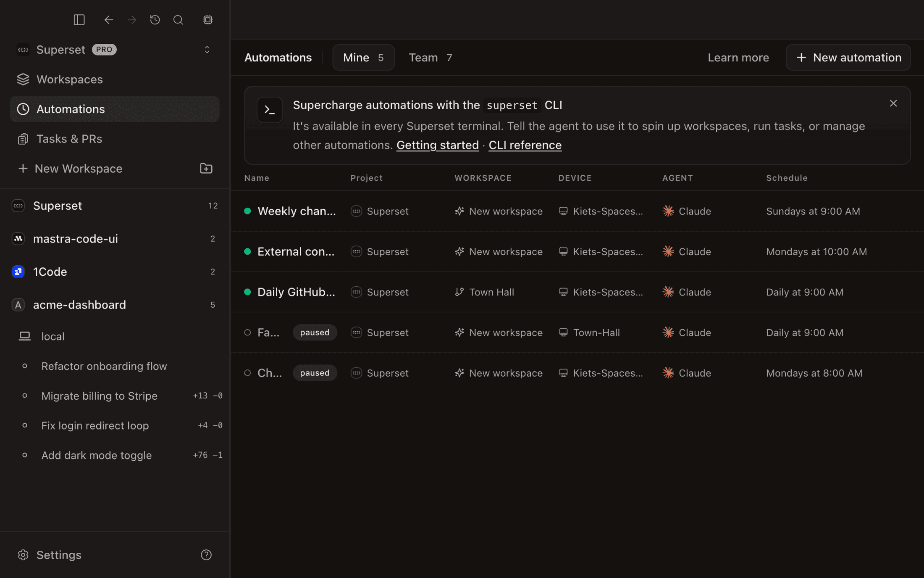Click Claude agent in Weekly chan... row
924x578 pixels.
click(x=687, y=211)
